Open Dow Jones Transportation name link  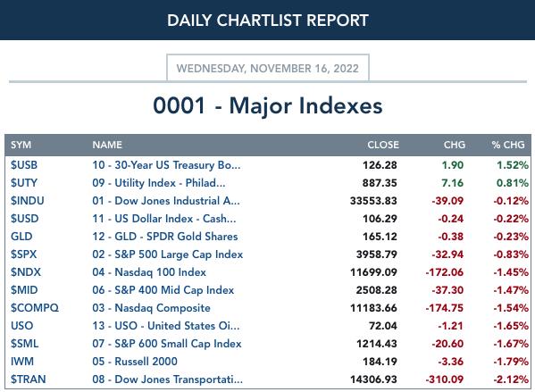[168, 379]
